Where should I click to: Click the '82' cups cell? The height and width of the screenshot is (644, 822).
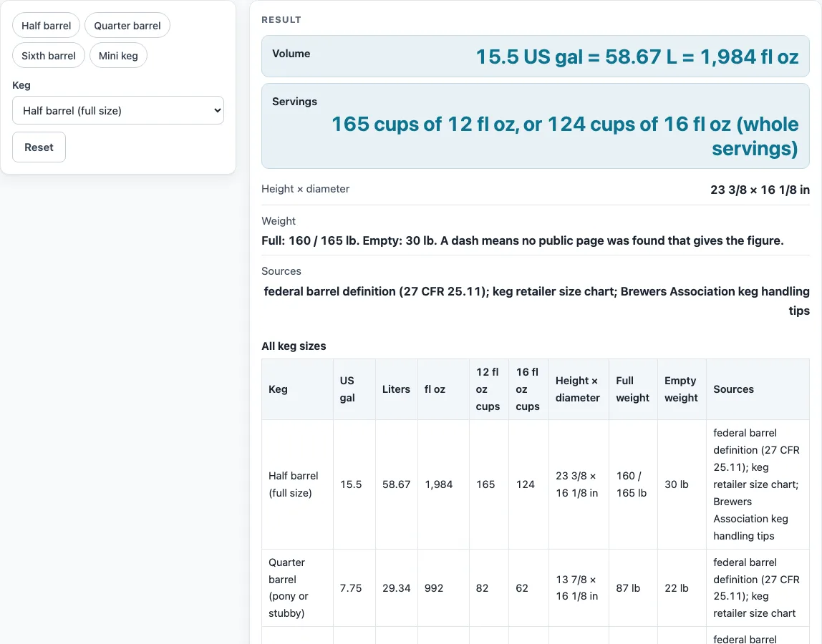(488, 588)
